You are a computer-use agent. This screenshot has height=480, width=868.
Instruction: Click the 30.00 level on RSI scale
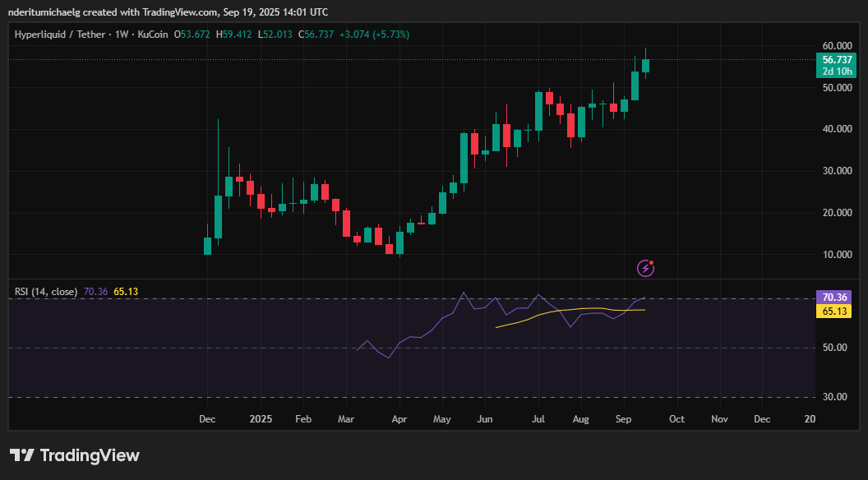point(833,397)
